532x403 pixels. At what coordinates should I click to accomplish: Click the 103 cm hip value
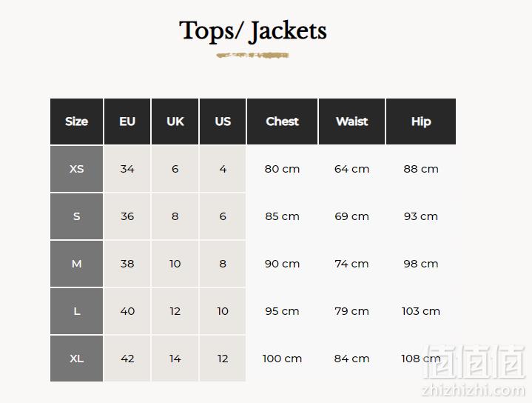421,311
